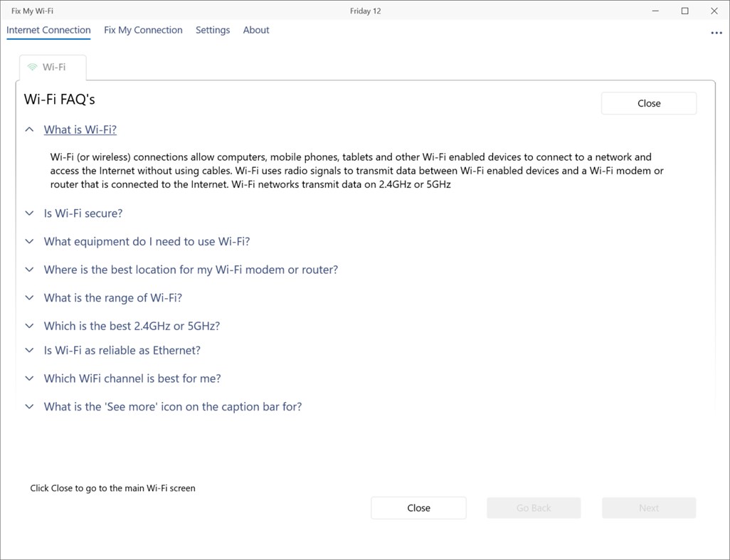Click the Close button beside FAQ heading
730x560 pixels.
(x=648, y=103)
